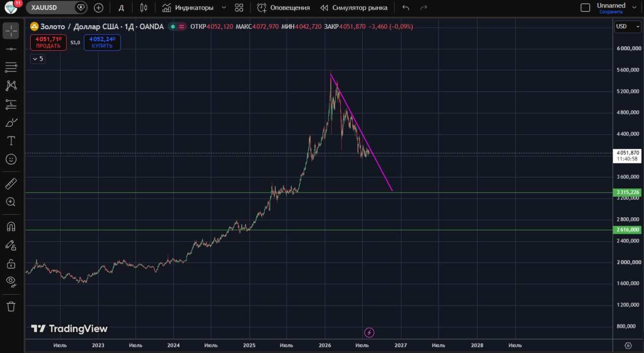This screenshot has height=353, width=644.
Task: Undo the last chart action
Action: point(406,8)
